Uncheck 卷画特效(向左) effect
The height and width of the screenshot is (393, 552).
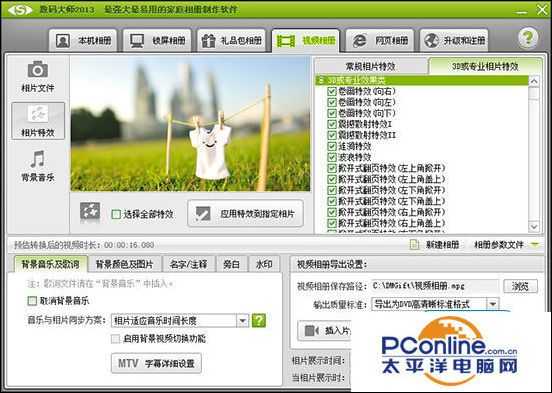[332, 102]
